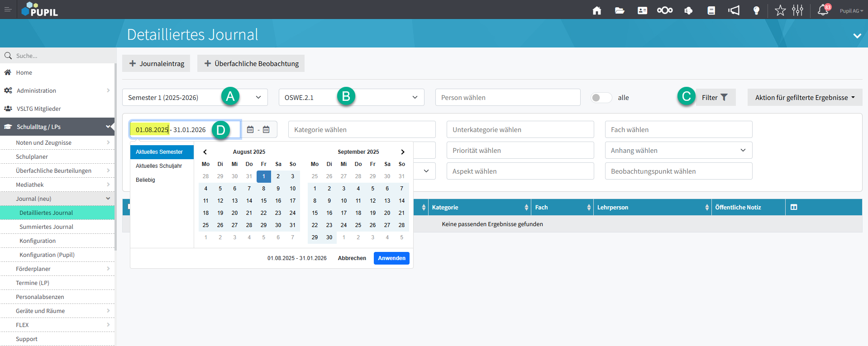Collapse the Journal (neu) submenu

point(57,199)
